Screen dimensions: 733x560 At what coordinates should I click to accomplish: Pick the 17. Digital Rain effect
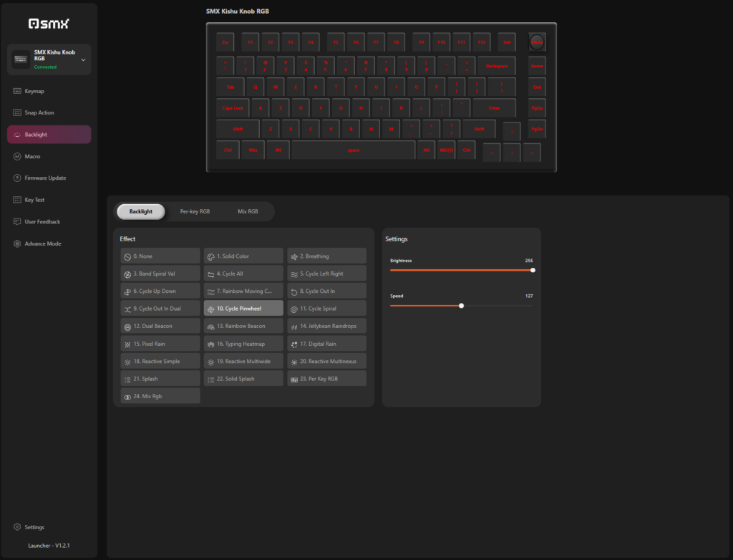(326, 344)
